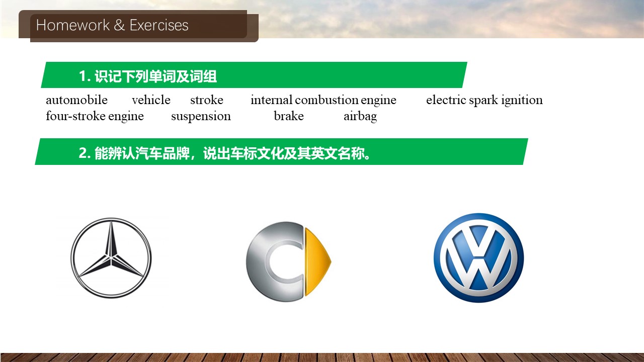Screen dimensions: 644x362
Task: Click the standalone word 'stroke'
Action: tap(206, 100)
